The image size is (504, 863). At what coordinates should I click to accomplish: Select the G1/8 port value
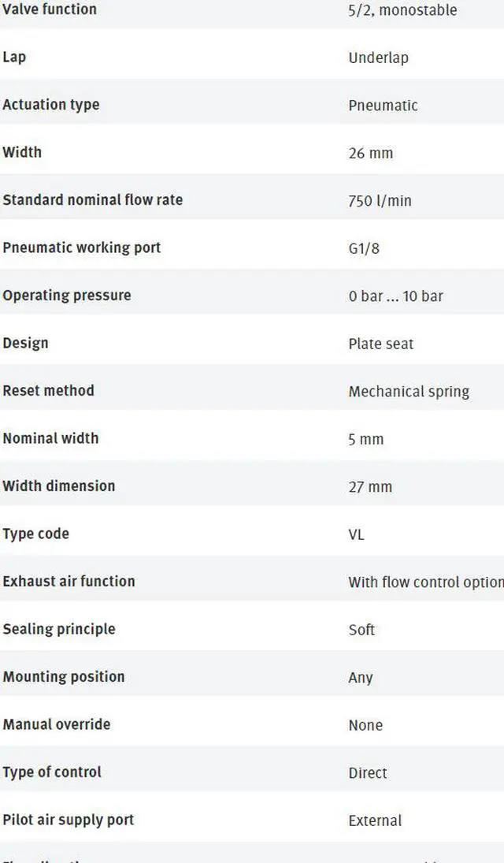[x=364, y=248]
